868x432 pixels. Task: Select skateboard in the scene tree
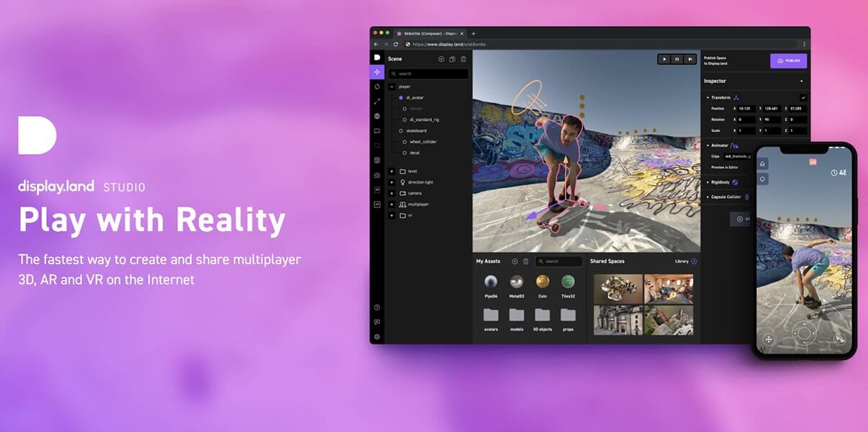[416, 130]
